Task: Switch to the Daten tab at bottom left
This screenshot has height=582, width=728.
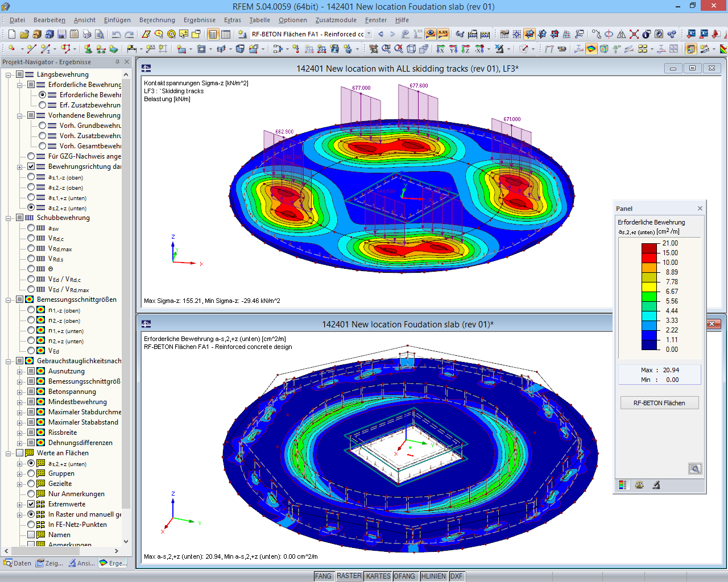Action: (x=17, y=563)
